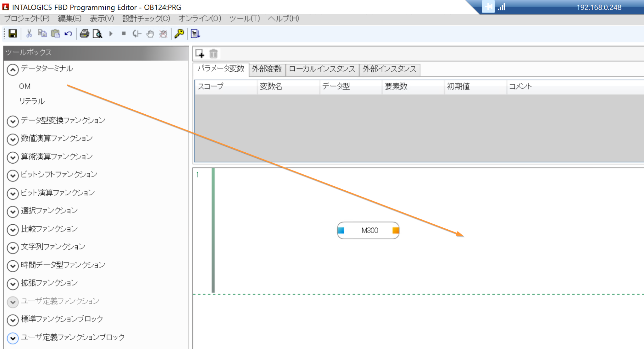Image resolution: width=644 pixels, height=349 pixels.
Task: Open the 設計チェック(C) menu
Action: click(146, 19)
